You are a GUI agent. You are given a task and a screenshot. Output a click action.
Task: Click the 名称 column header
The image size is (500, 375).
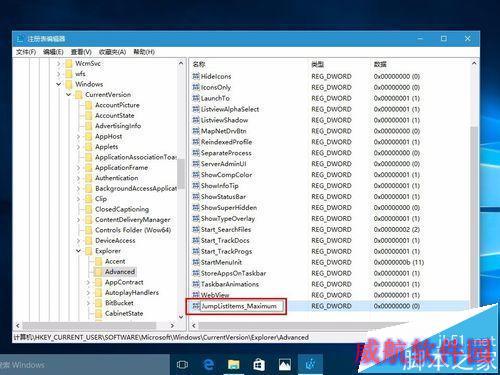coord(199,64)
